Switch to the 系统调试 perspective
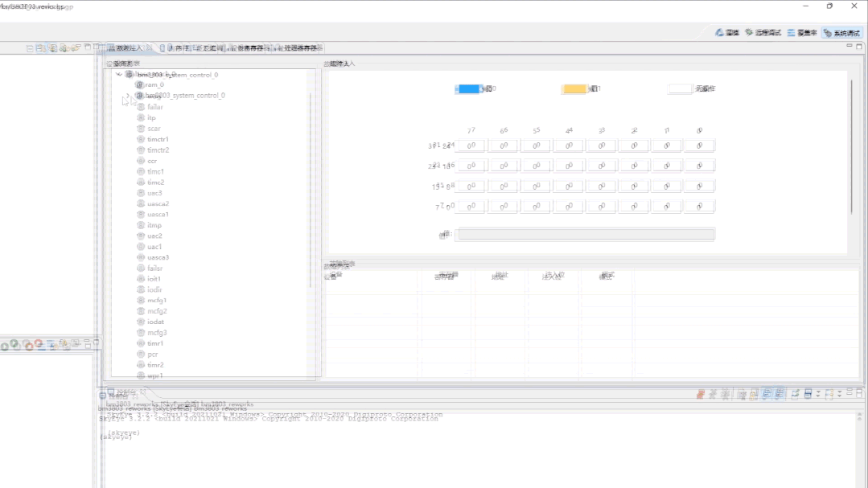Screen dimensions: 868x488 (x=841, y=33)
